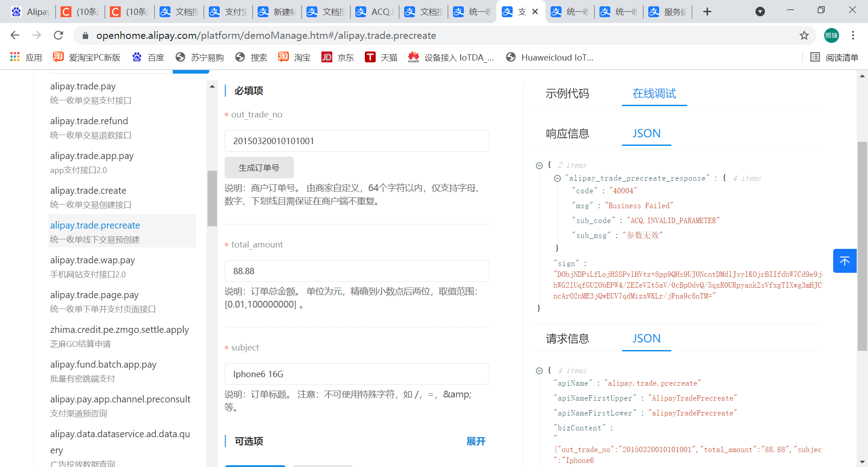Screen dimensions: 868x467
Task: Click the subject input field
Action: tap(357, 374)
